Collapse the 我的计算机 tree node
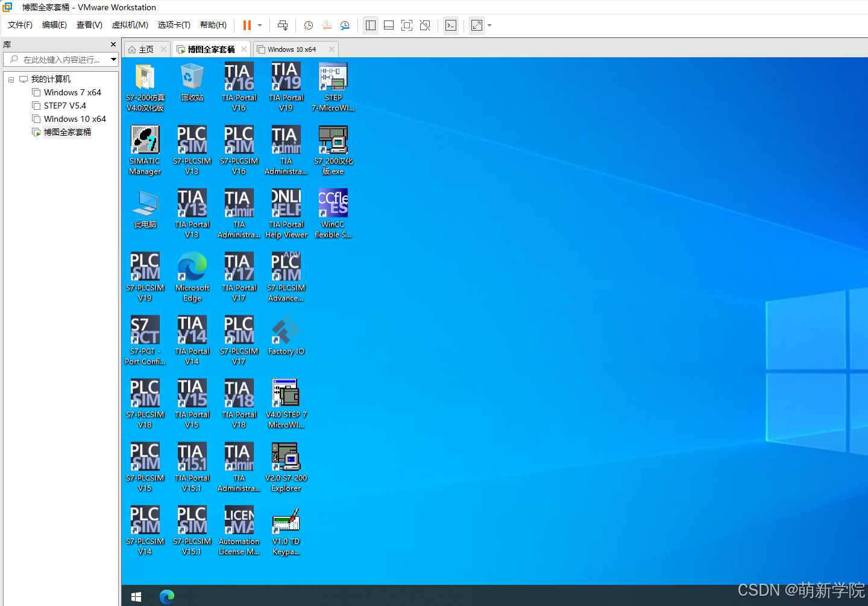 pyautogui.click(x=11, y=80)
